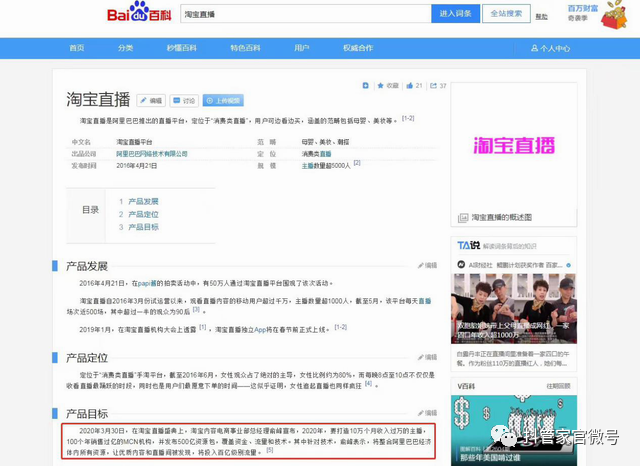This screenshot has height=466, width=640.
Task: Open the App link in the 2019 paragraph
Action: 260,330
